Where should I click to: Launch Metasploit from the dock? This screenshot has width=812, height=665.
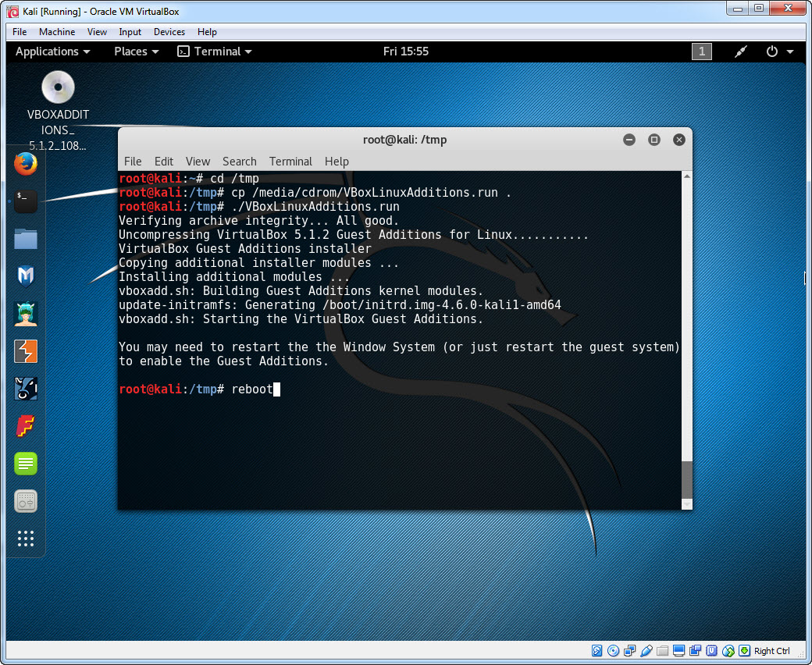25,276
